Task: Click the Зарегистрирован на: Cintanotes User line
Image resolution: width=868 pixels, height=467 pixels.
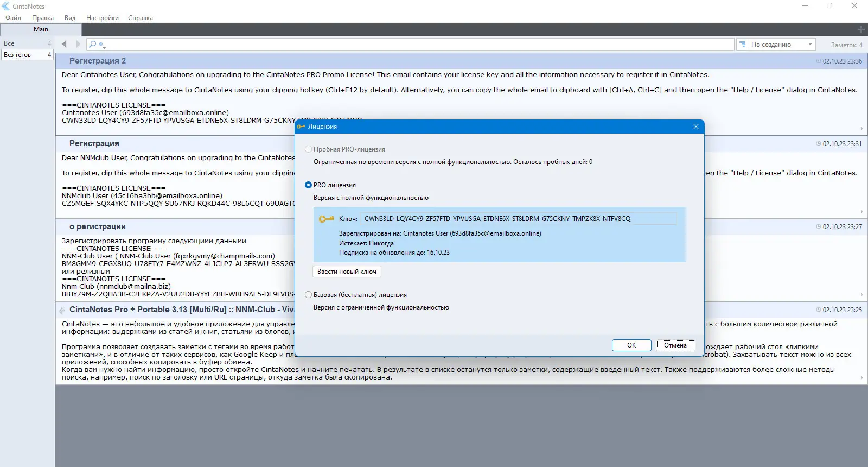Action: point(440,233)
